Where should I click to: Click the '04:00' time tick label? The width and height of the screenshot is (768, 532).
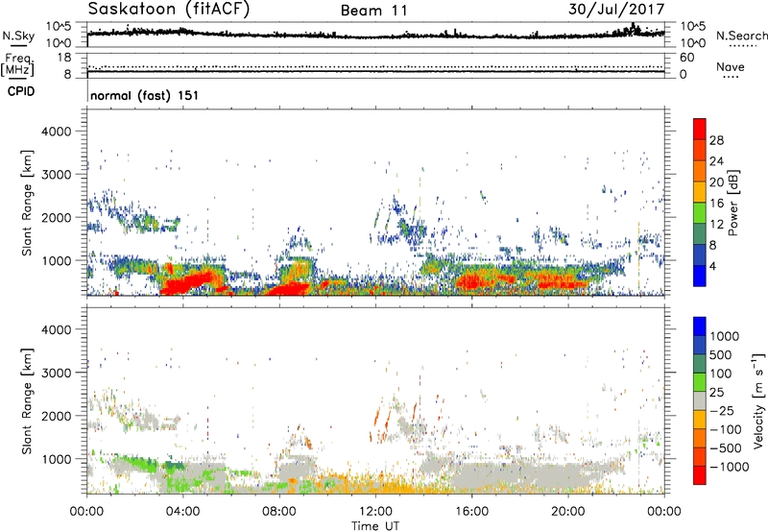(x=183, y=512)
